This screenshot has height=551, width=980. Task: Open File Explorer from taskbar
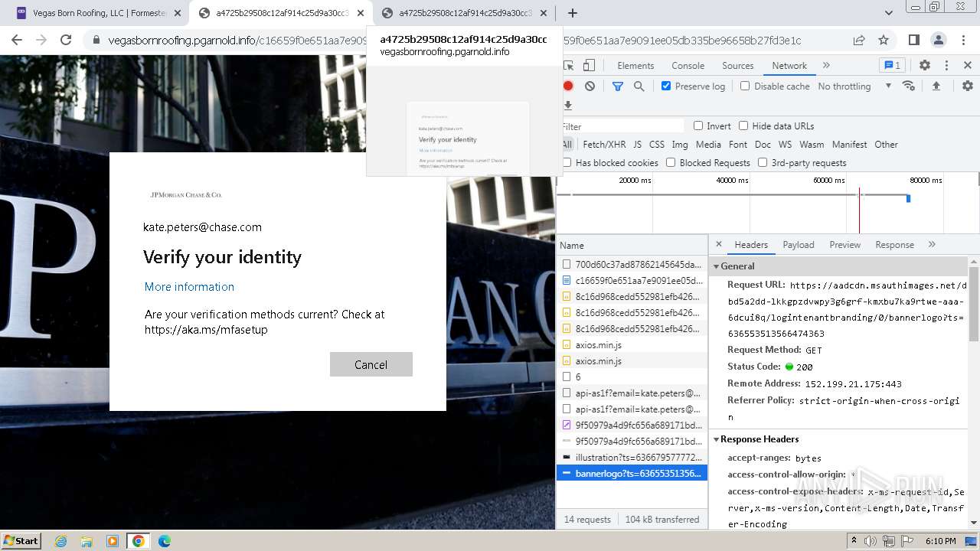[x=87, y=541]
